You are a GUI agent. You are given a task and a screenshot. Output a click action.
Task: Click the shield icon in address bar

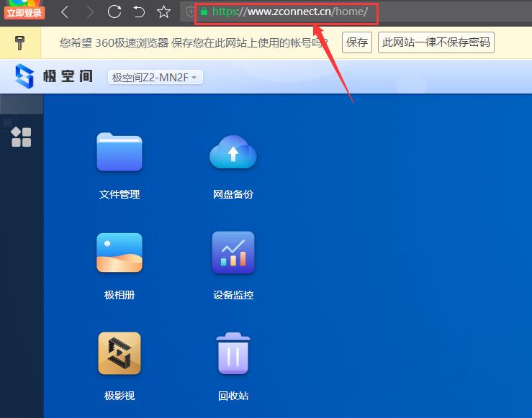190,12
